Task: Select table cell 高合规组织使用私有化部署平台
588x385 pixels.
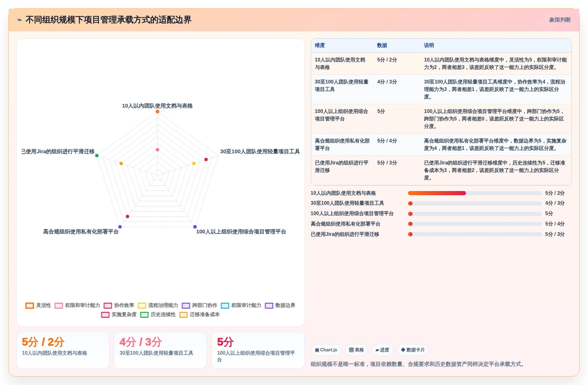Action: click(342, 145)
